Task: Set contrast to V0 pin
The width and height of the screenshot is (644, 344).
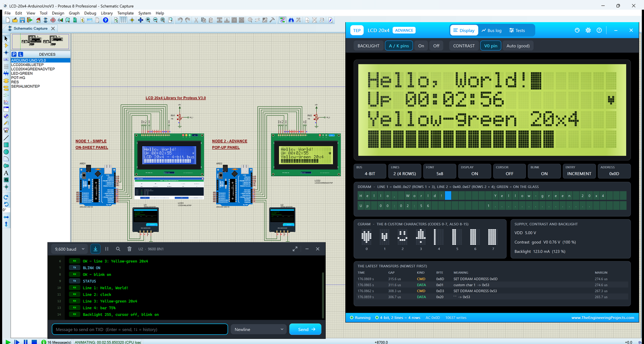Action: click(491, 46)
